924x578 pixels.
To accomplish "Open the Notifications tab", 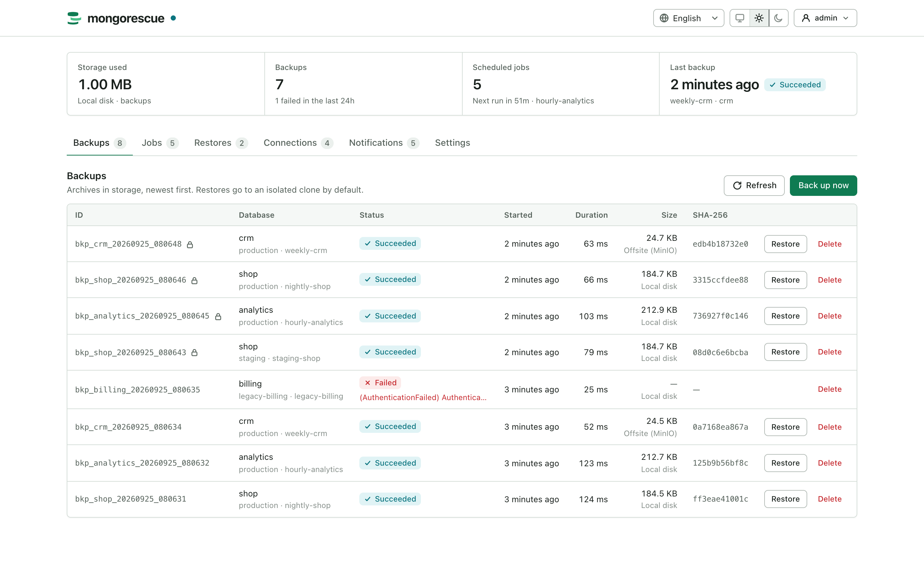I will point(384,143).
